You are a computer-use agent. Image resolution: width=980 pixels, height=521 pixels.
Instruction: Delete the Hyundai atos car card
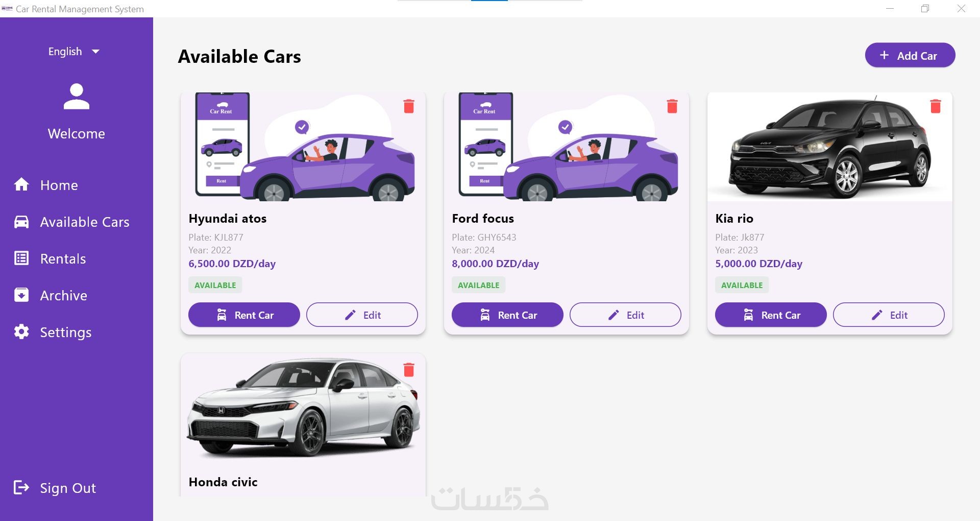point(409,106)
